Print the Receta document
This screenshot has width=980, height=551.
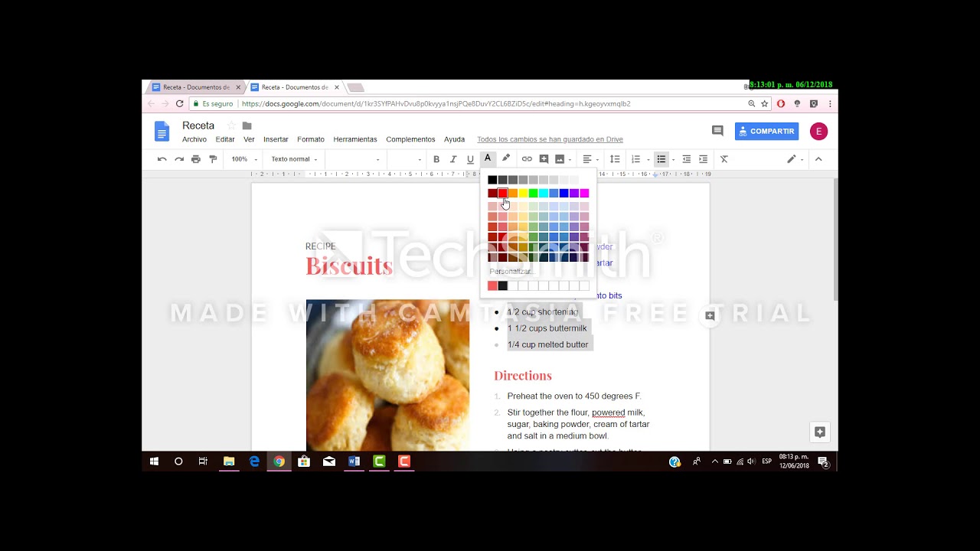(196, 159)
